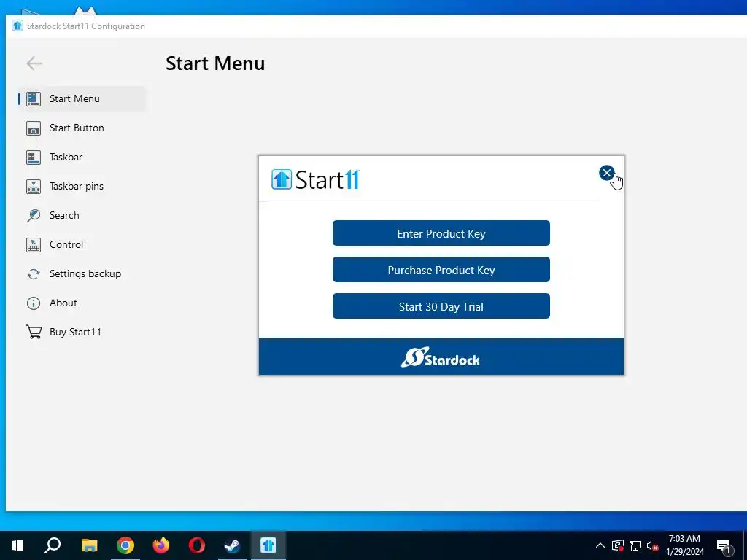This screenshot has height=560, width=747.
Task: Select Start Menu label in sidebar
Action: click(x=74, y=98)
